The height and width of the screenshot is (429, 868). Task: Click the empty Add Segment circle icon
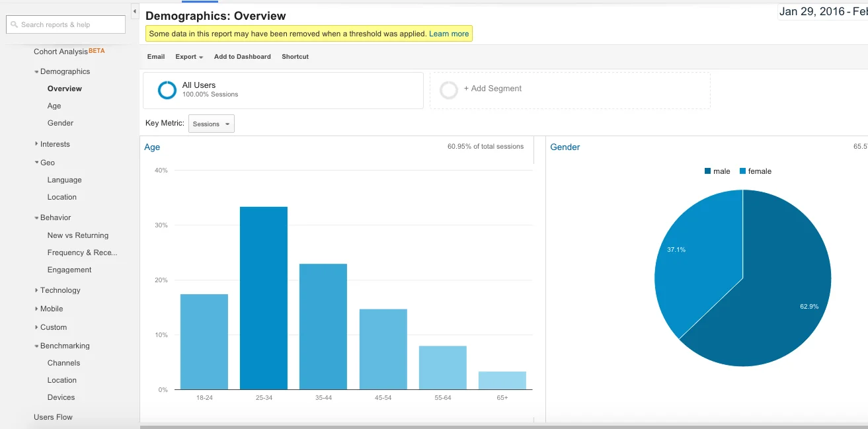(x=449, y=90)
